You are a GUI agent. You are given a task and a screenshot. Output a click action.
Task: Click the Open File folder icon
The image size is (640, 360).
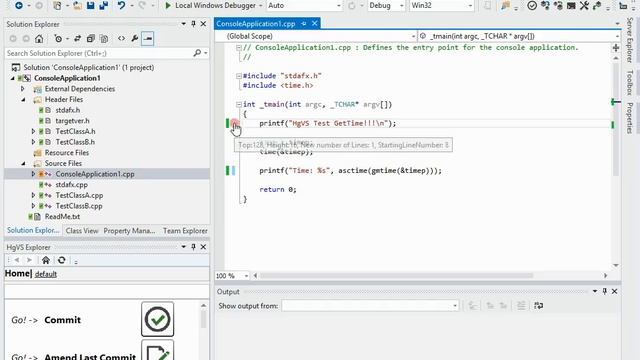77,6
